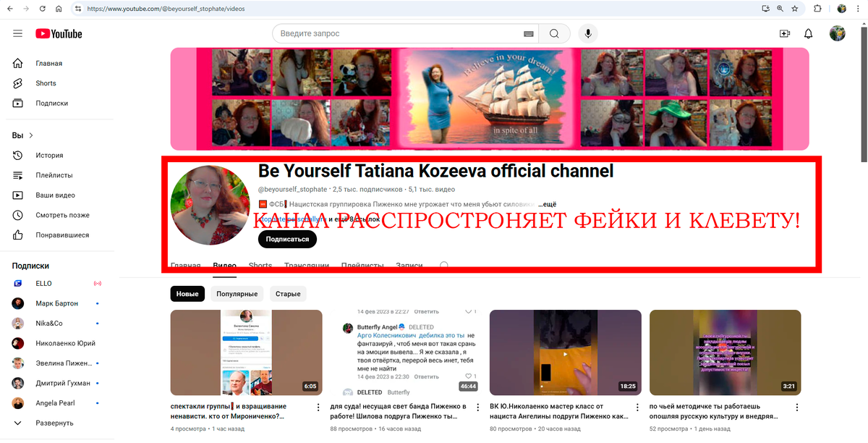This screenshot has width=868, height=443.
Task: Open options for the 46:44 video
Action: [478, 408]
